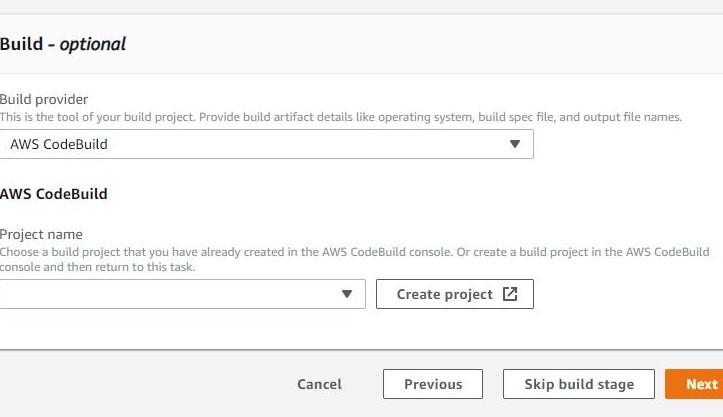Click the Build provider field label

coord(44,100)
